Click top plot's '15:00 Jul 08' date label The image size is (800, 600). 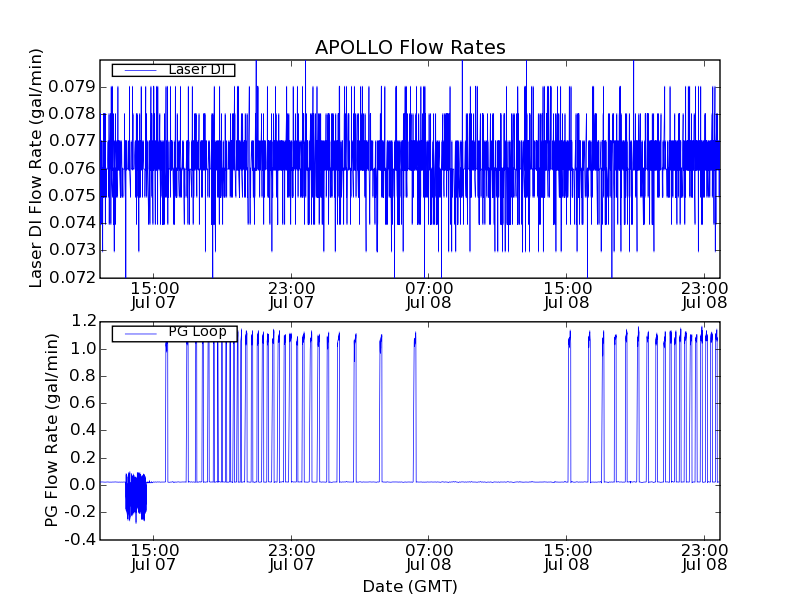point(567,295)
